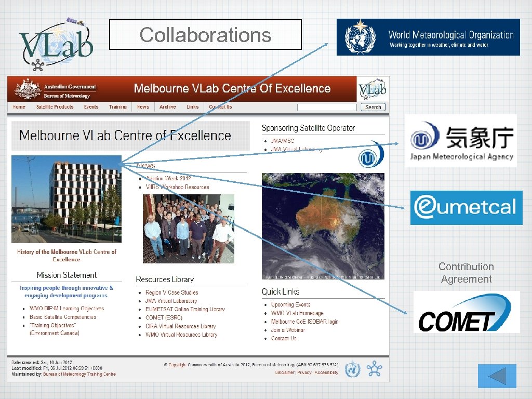Open EUMETSAT Online Training Library link
The height and width of the screenshot is (399, 532).
pyautogui.click(x=185, y=310)
